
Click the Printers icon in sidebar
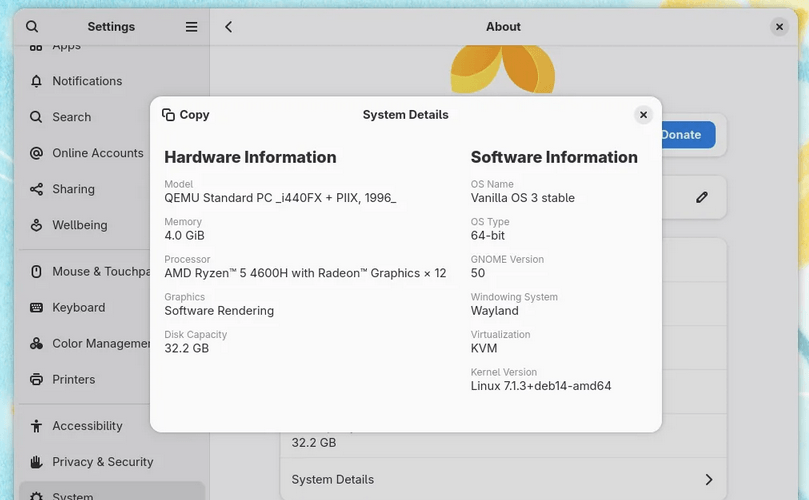coord(36,379)
